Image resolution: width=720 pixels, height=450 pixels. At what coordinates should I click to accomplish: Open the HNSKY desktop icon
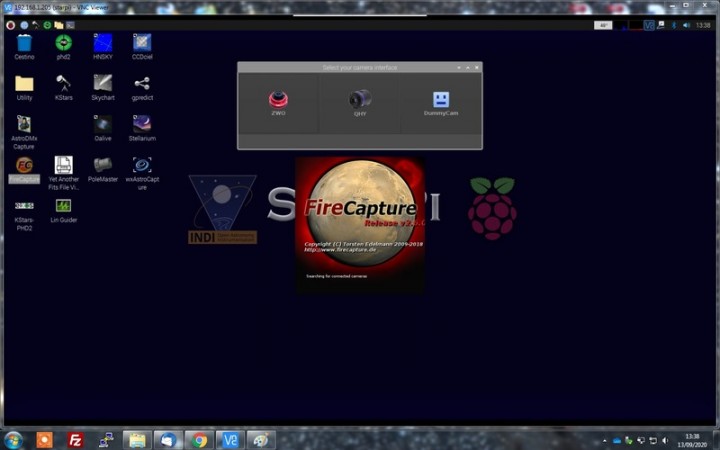[x=103, y=43]
